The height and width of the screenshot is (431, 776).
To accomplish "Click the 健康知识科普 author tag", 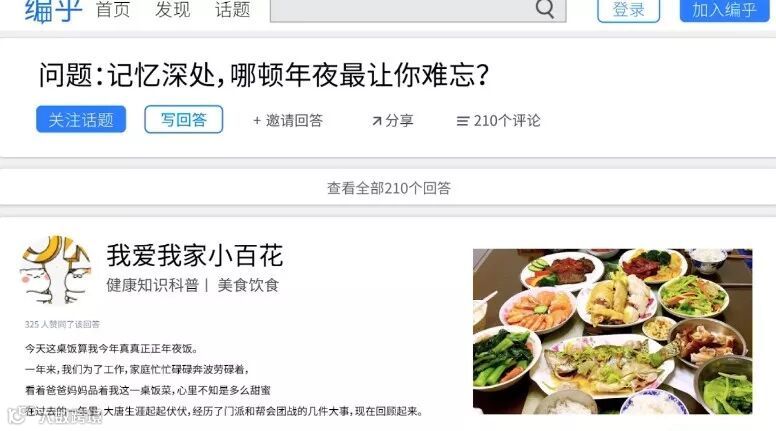I will (152, 285).
